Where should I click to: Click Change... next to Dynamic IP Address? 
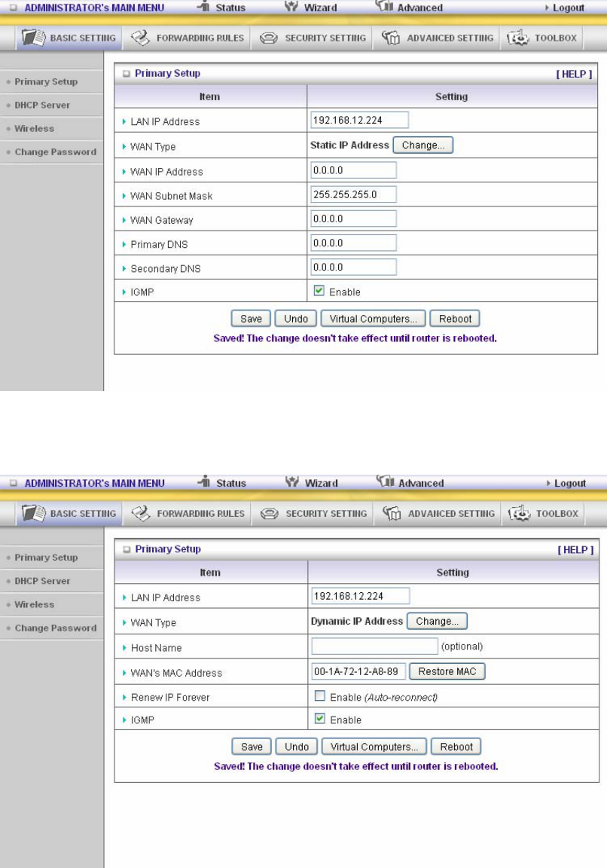(437, 621)
